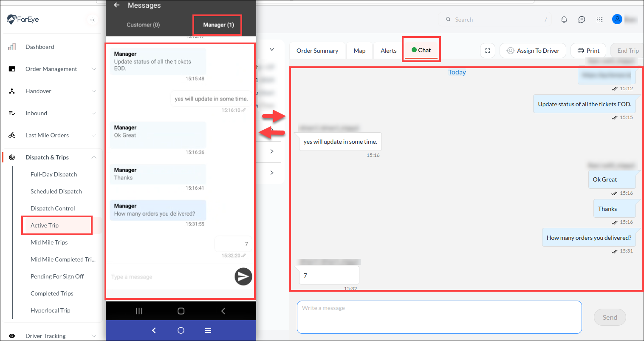Send message with phone send arrow button
644x341 pixels.
pyautogui.click(x=243, y=276)
